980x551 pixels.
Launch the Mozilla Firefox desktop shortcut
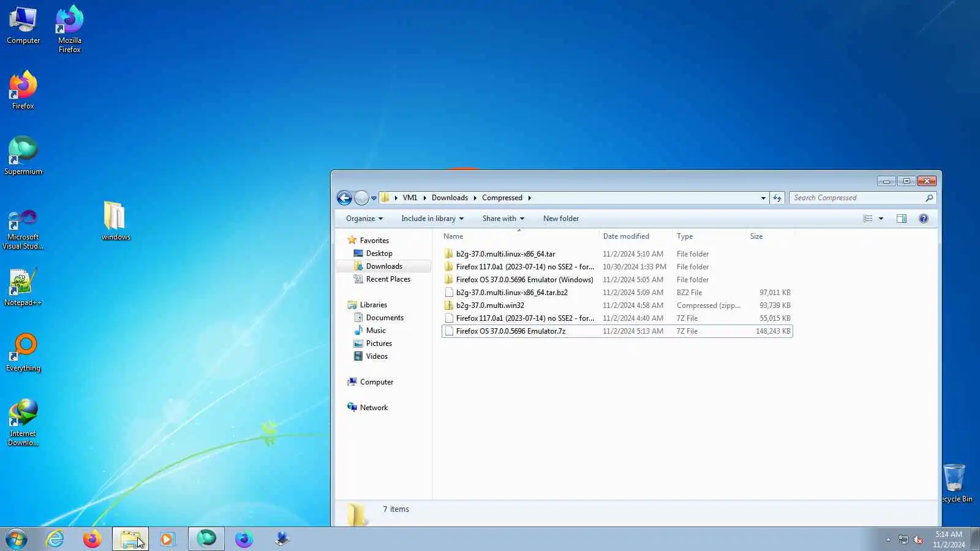pos(70,29)
